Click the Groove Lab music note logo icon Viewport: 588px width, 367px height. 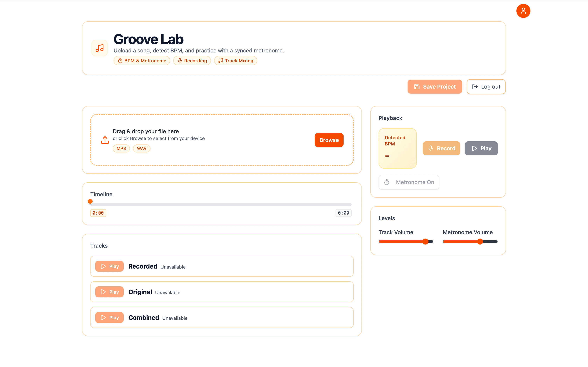click(99, 48)
